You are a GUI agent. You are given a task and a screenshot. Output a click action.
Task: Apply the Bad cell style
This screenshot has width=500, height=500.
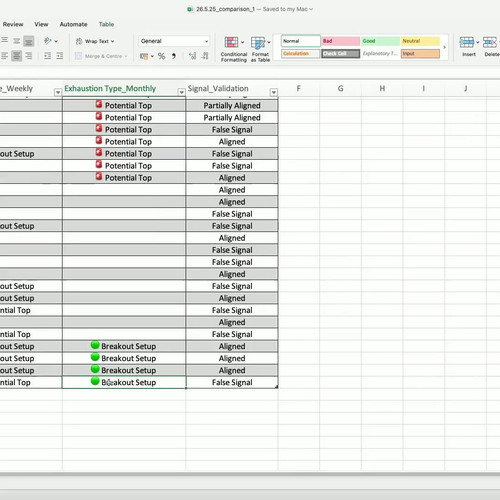point(341,41)
